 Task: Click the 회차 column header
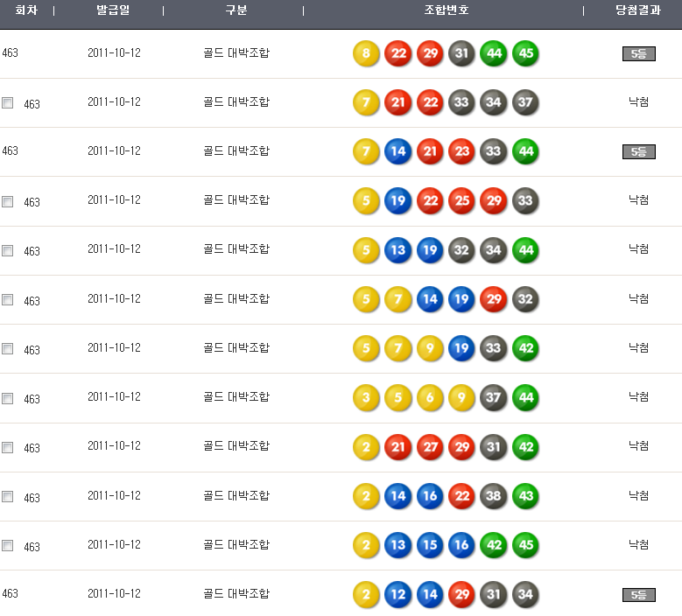click(x=25, y=10)
